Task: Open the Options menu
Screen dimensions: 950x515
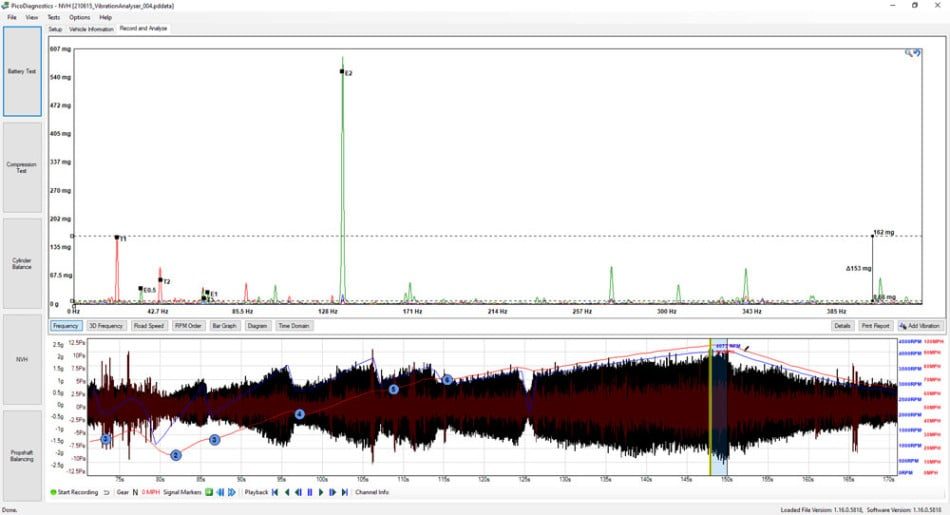Action: tap(79, 18)
